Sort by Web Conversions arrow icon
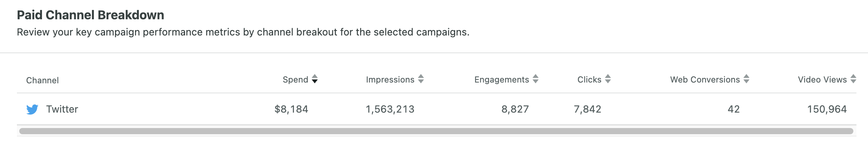 [x=746, y=79]
